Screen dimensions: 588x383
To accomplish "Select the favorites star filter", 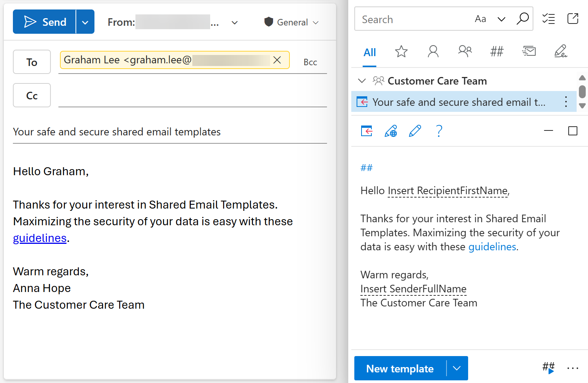I will 401,51.
